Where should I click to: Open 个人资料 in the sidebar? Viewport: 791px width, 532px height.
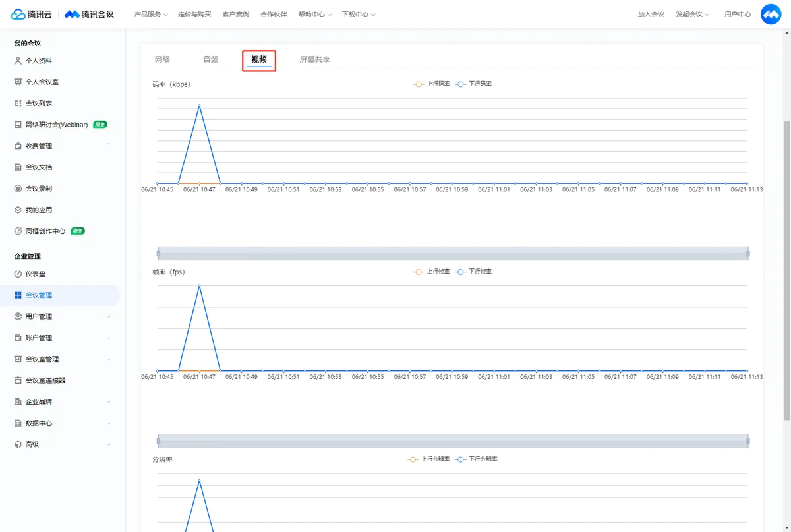click(39, 61)
